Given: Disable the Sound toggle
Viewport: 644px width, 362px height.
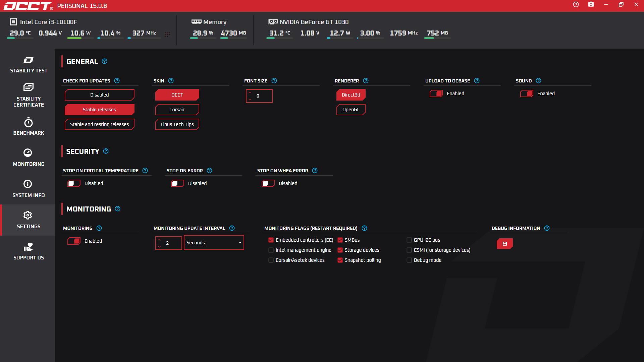Looking at the screenshot, I should point(527,94).
